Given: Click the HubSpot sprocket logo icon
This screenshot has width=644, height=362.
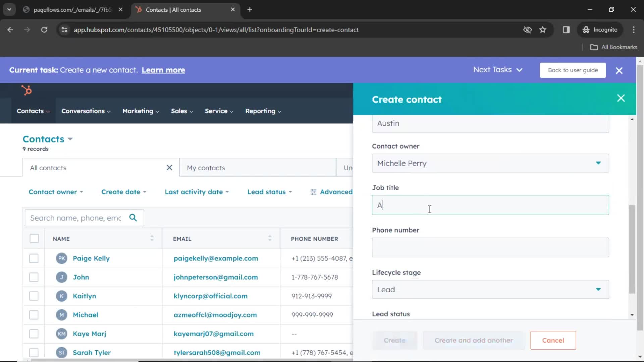Looking at the screenshot, I should tap(27, 90).
